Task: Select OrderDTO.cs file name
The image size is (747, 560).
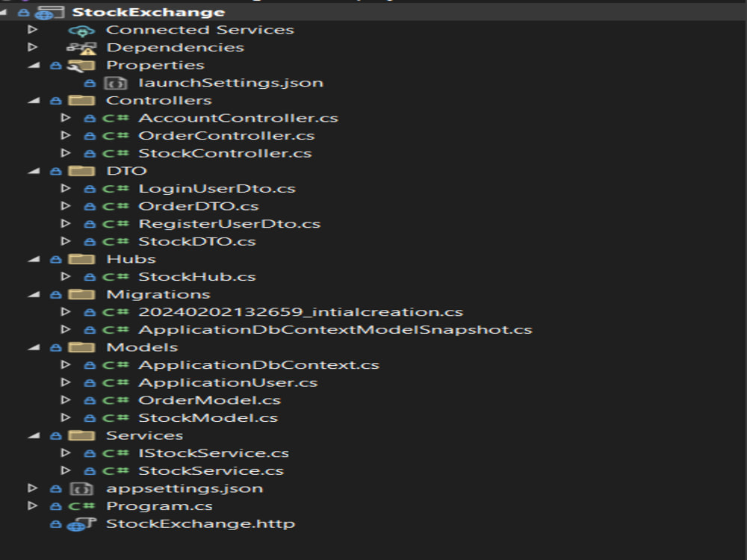Action: click(x=198, y=206)
